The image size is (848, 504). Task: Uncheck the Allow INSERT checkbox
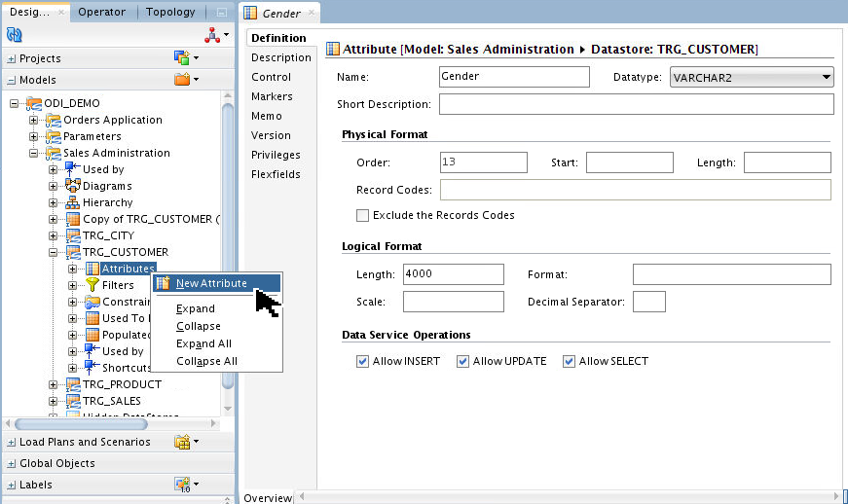pos(362,361)
